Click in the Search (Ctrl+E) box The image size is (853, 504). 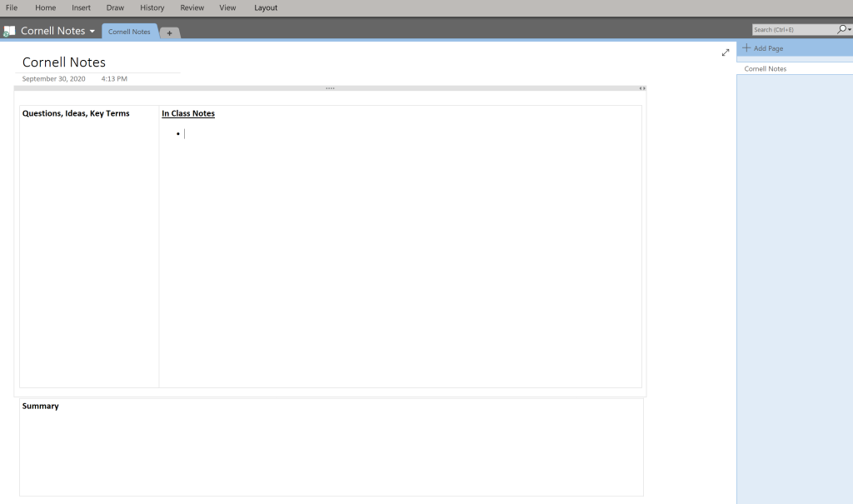click(x=794, y=29)
